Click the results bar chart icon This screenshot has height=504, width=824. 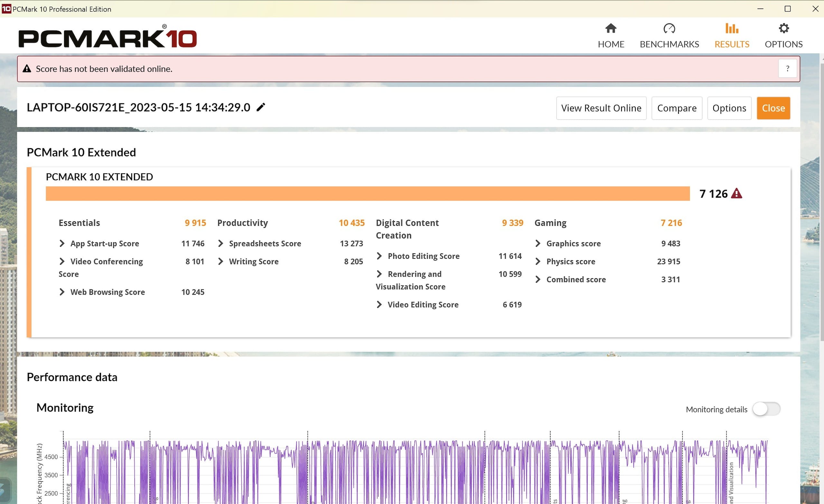click(732, 28)
